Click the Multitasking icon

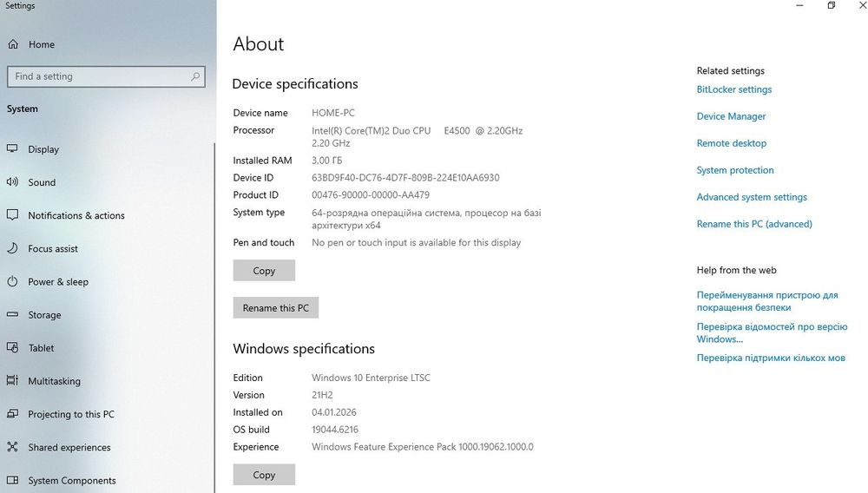[12, 381]
